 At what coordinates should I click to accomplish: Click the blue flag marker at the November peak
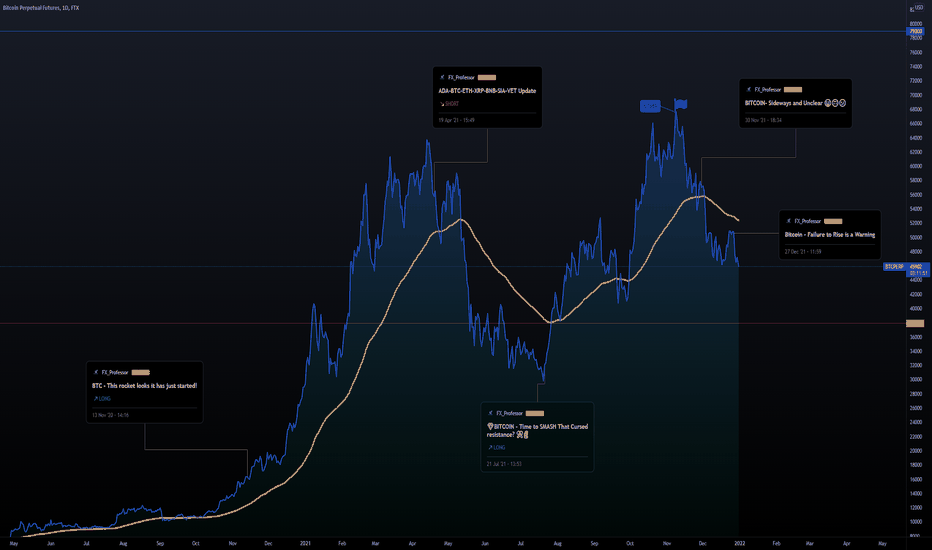(681, 104)
